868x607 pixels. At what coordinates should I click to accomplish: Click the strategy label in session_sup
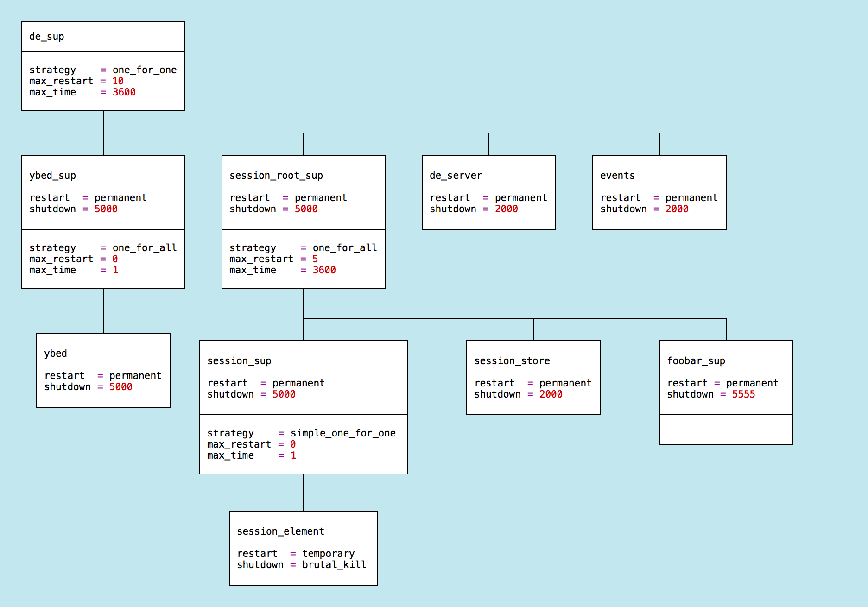tap(230, 433)
